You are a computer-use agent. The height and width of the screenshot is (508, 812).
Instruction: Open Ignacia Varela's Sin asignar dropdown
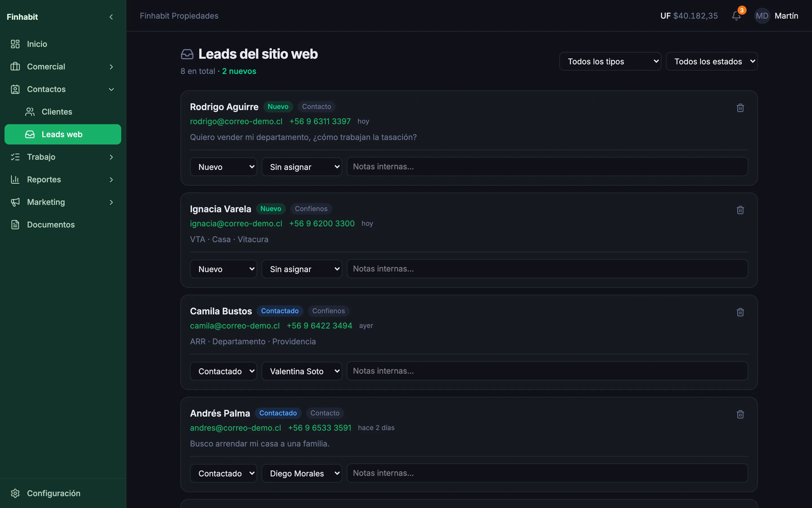[x=302, y=269]
